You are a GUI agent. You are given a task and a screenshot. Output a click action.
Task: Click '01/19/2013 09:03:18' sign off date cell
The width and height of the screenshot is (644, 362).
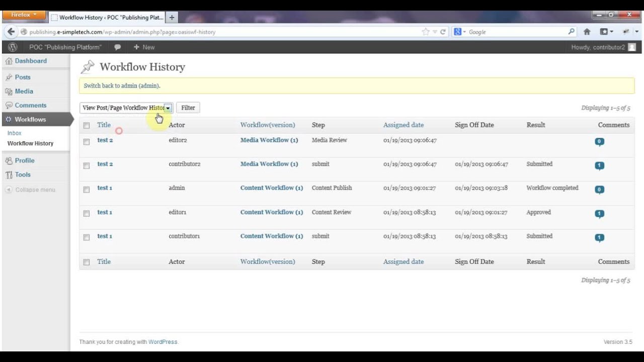481,188
